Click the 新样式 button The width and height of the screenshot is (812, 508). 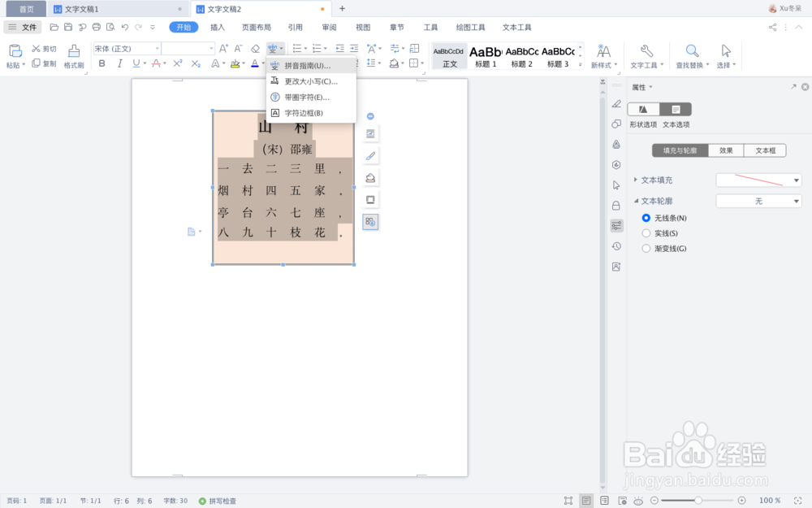pos(604,56)
